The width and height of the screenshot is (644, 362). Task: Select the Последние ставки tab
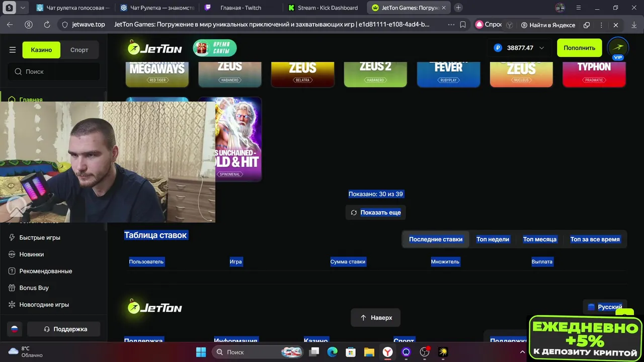[x=436, y=239]
